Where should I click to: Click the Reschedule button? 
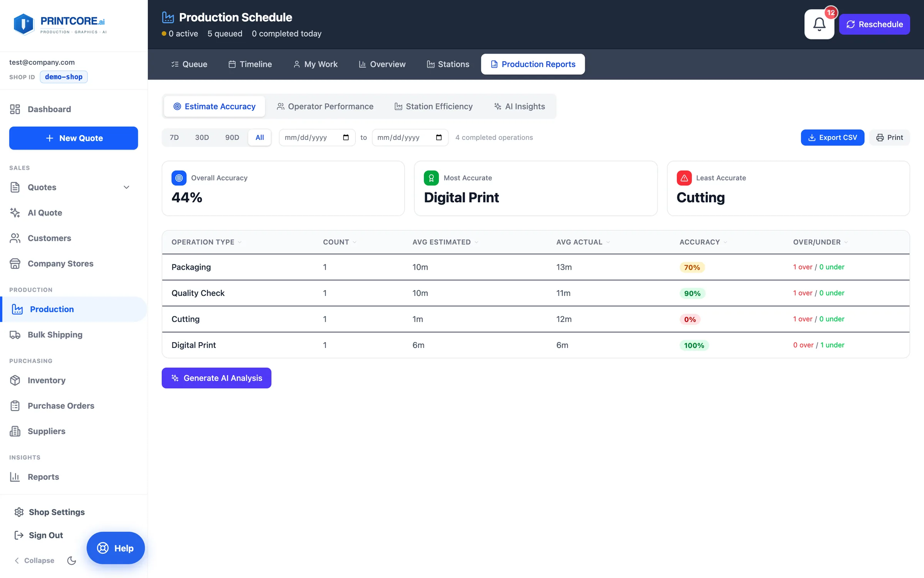(x=874, y=24)
